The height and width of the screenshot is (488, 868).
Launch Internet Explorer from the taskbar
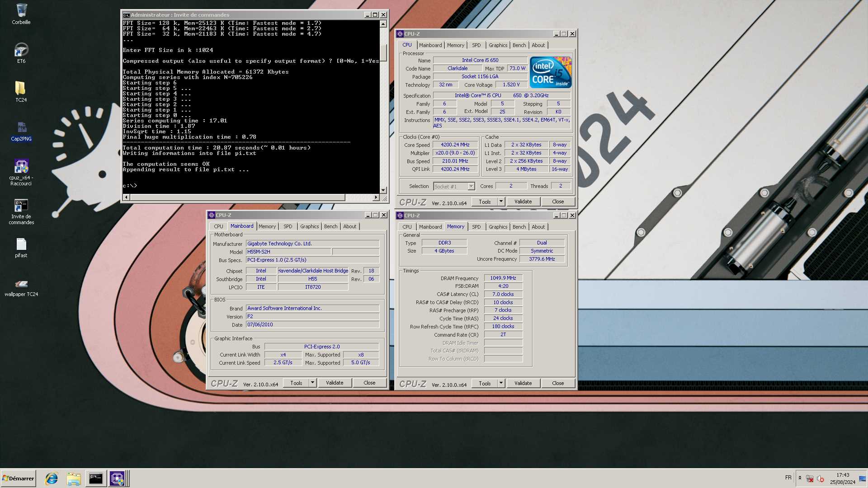52,479
